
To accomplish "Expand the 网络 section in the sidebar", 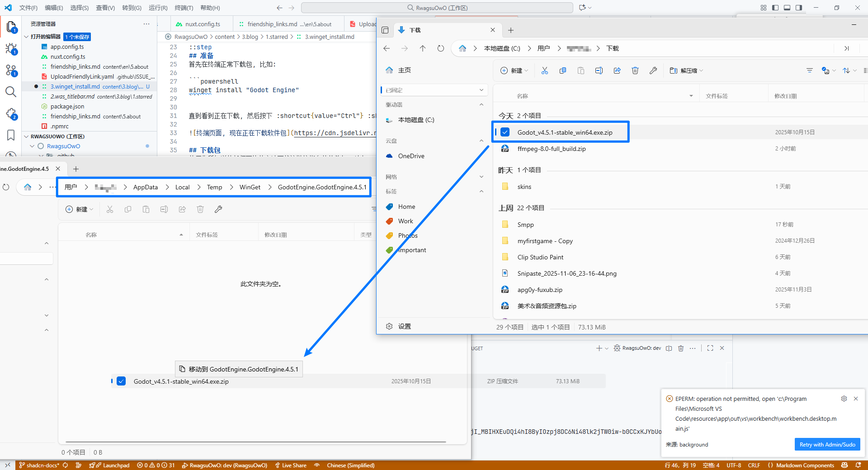I will [x=481, y=177].
